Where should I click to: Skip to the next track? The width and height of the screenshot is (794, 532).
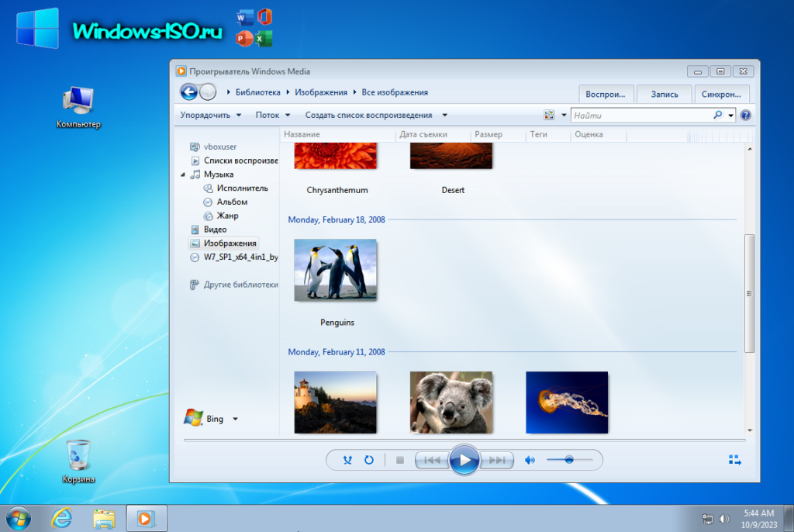tap(497, 460)
